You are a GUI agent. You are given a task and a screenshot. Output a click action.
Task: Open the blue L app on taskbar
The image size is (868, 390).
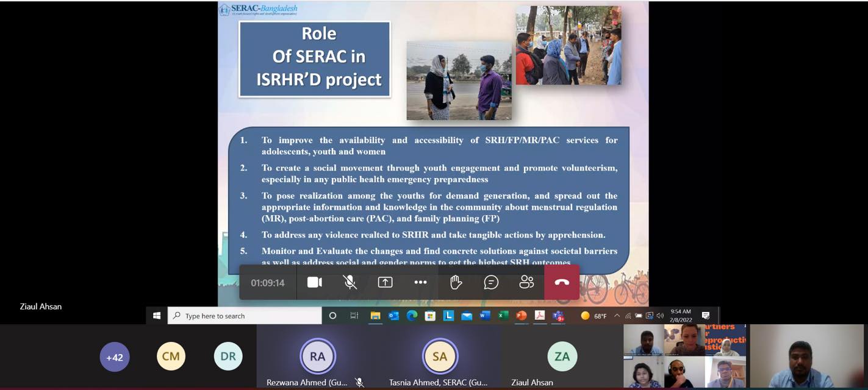pyautogui.click(x=448, y=316)
